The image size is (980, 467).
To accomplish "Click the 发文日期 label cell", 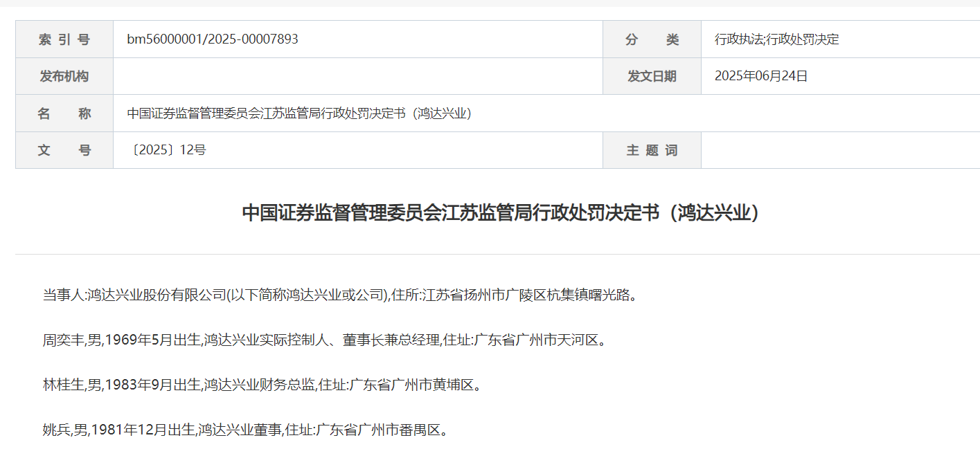I will pos(652,76).
